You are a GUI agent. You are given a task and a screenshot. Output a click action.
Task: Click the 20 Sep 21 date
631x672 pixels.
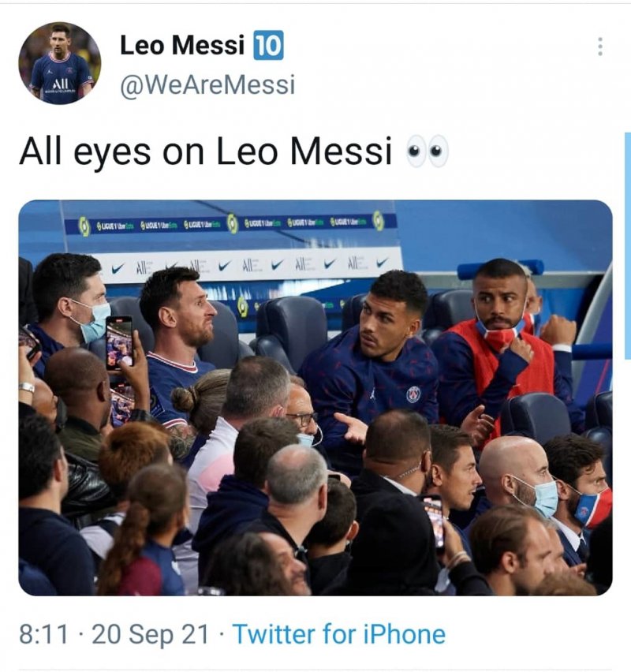tap(151, 633)
